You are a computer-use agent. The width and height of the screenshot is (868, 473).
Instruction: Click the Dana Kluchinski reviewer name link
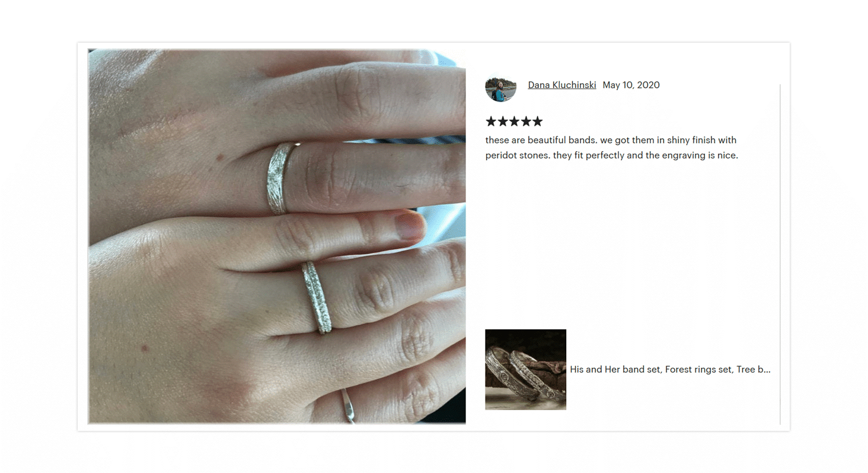click(x=562, y=85)
